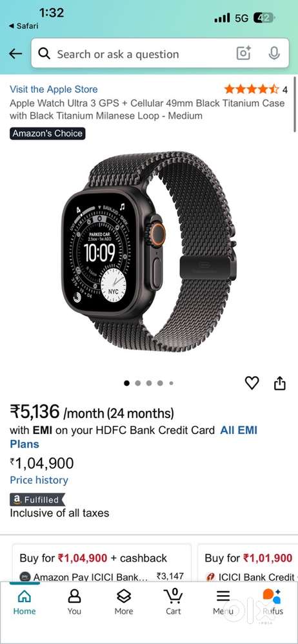Visit the Apple Store link
The width and height of the screenshot is (298, 644).
[54, 89]
